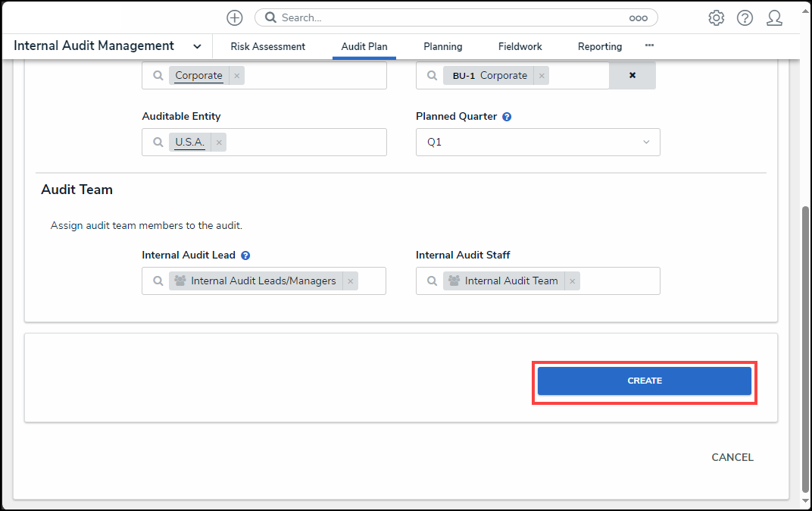Open the Internal Audit Management app dropdown
The width and height of the screenshot is (812, 511).
[197, 46]
